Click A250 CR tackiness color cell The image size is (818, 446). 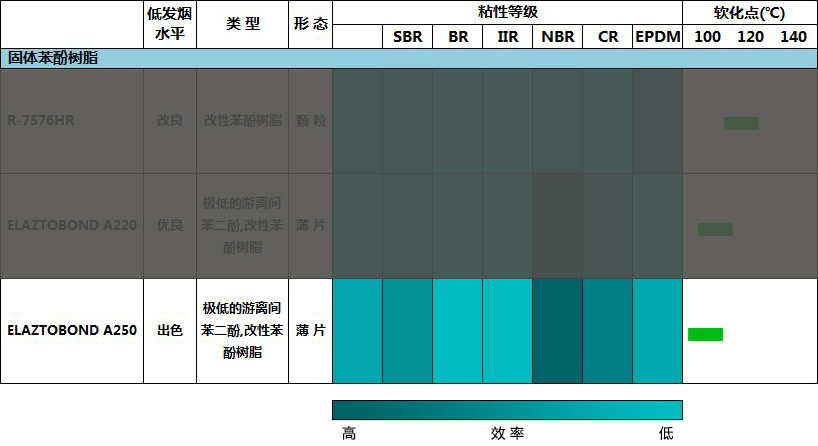[608, 331]
